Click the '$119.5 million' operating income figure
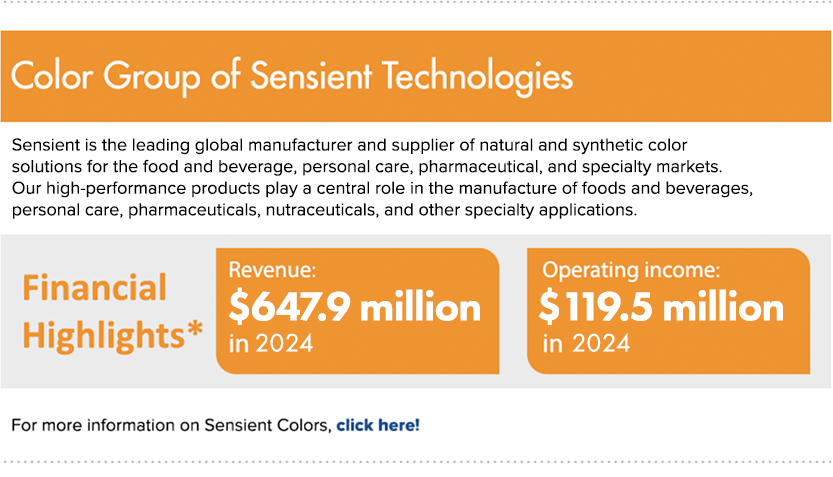This screenshot has height=477, width=833. tap(661, 307)
